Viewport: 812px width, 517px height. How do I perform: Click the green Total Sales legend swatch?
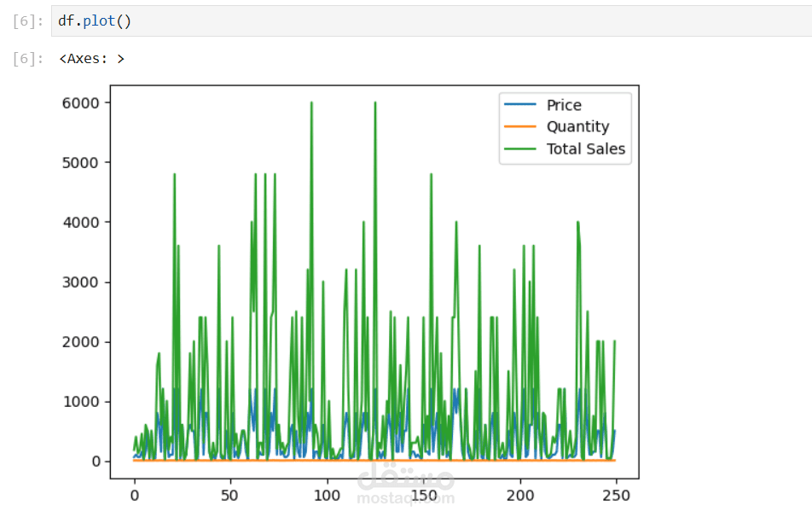[520, 148]
